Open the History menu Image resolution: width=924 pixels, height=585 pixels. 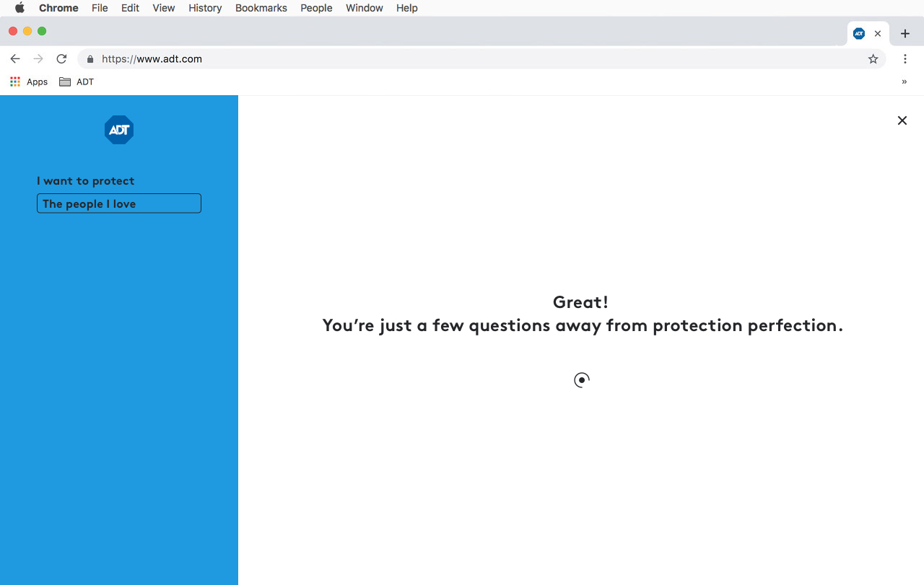pos(205,8)
